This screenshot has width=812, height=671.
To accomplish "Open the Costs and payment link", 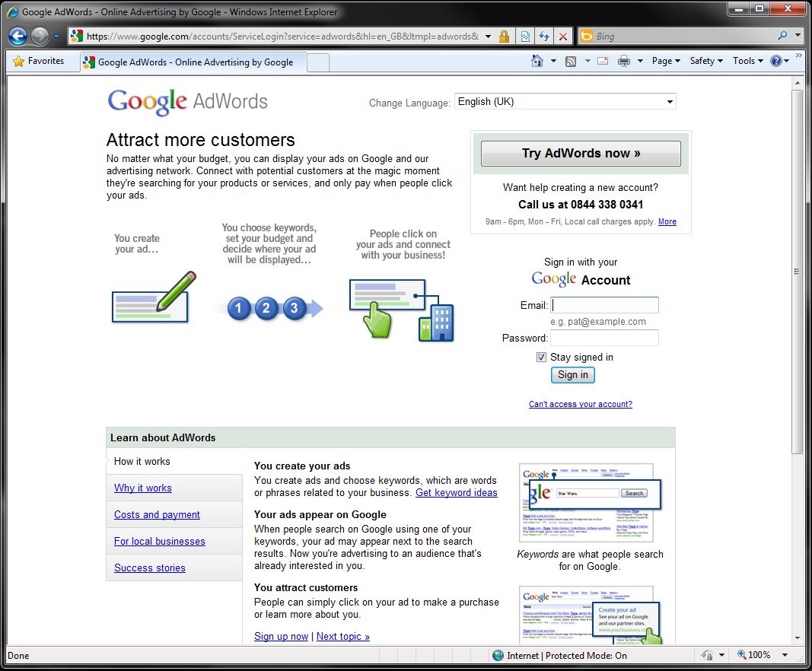I will click(157, 514).
